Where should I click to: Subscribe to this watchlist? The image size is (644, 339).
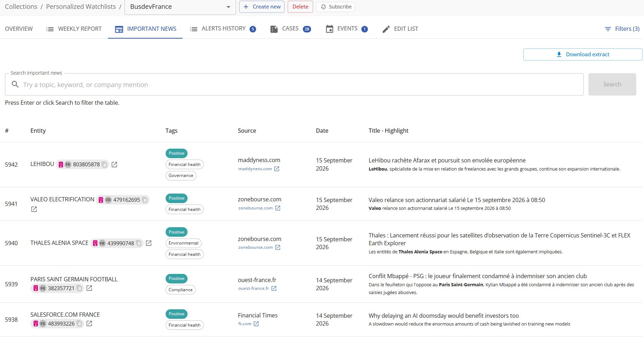click(x=336, y=7)
